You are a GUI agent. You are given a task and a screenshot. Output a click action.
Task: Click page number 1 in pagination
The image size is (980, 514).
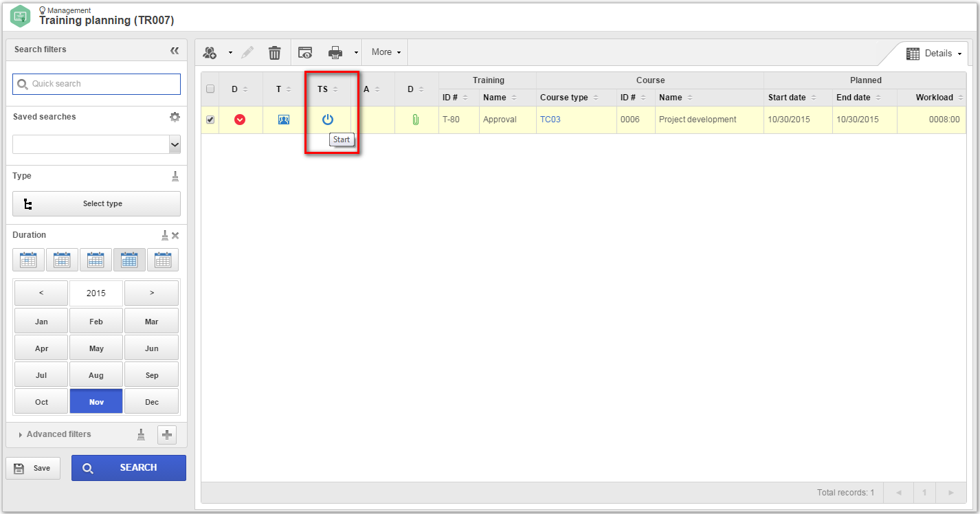point(925,492)
